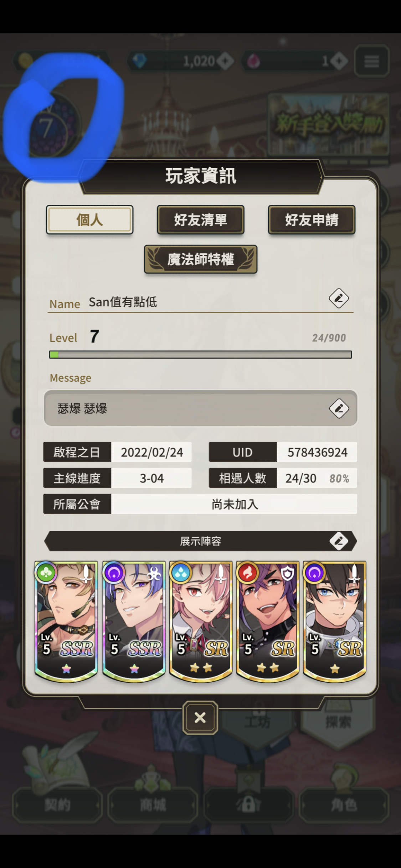Edit the 展示陣容 lineup pencil icon
Image resolution: width=401 pixels, height=868 pixels.
pos(339,541)
